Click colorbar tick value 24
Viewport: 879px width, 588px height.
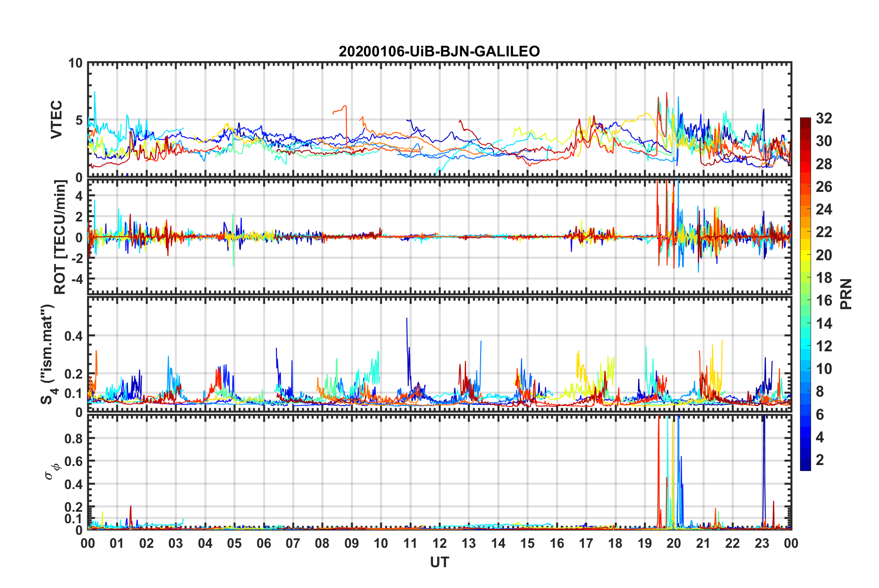tap(823, 209)
